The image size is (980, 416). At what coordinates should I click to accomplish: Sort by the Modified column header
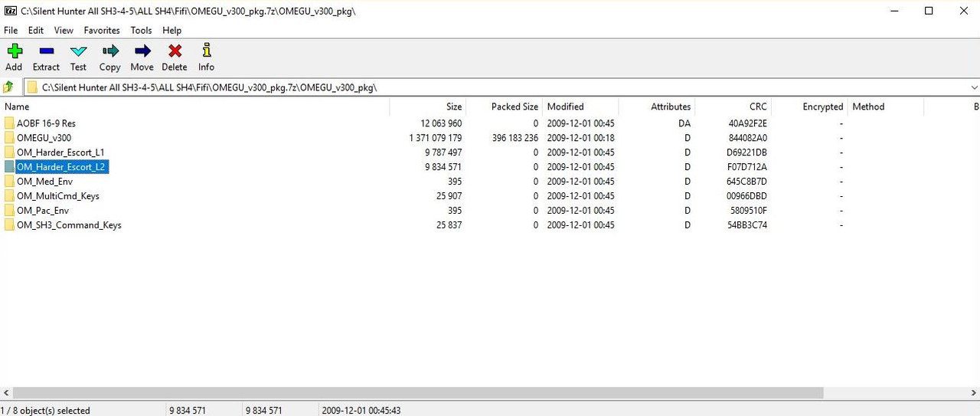click(x=580, y=106)
